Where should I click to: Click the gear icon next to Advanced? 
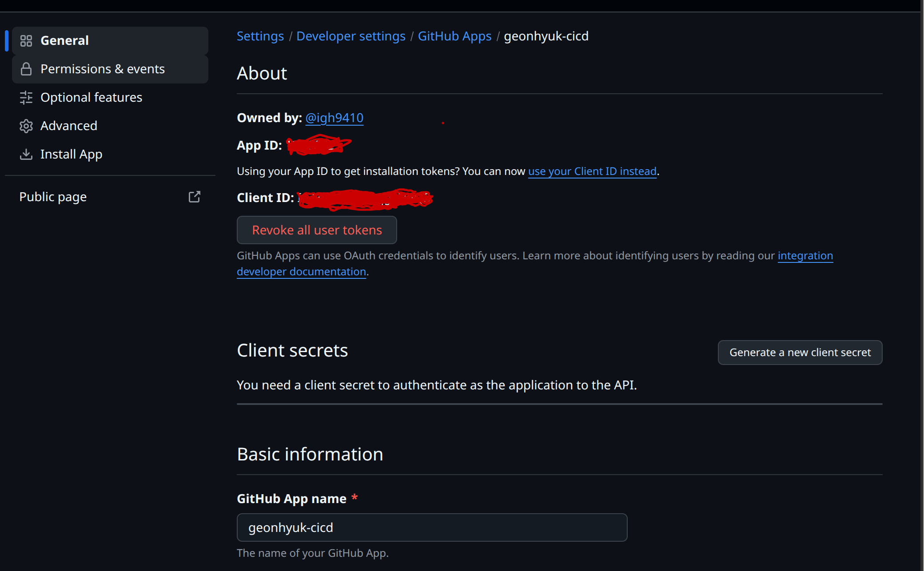tap(26, 126)
